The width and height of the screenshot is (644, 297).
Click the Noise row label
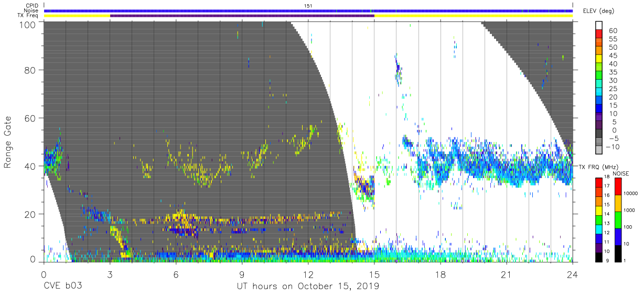coord(30,10)
